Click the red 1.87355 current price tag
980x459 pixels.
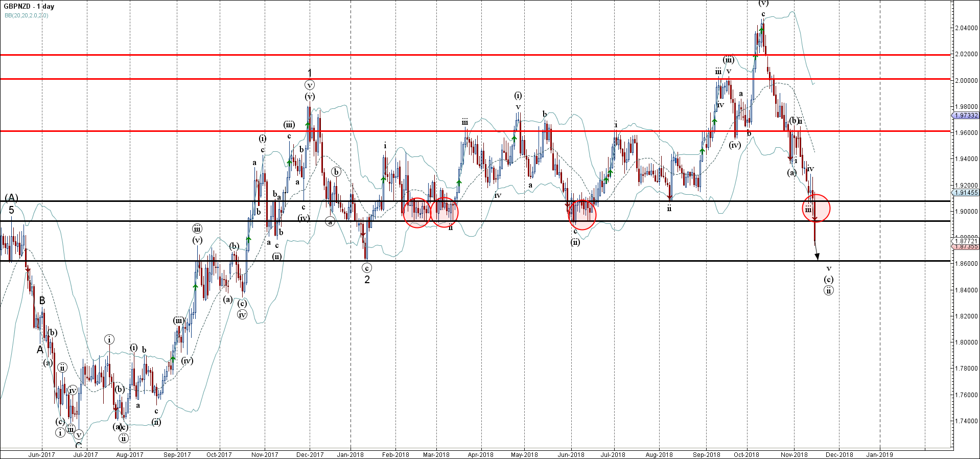[966, 247]
